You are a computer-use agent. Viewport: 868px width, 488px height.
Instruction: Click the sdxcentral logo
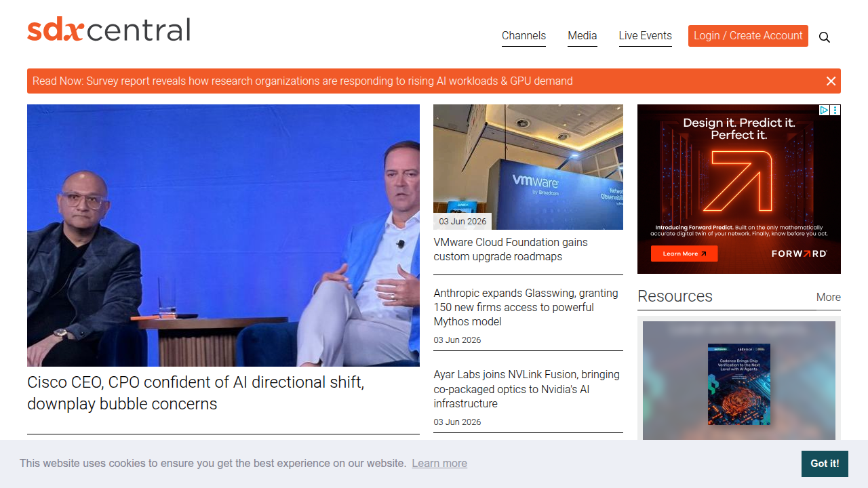[108, 30]
